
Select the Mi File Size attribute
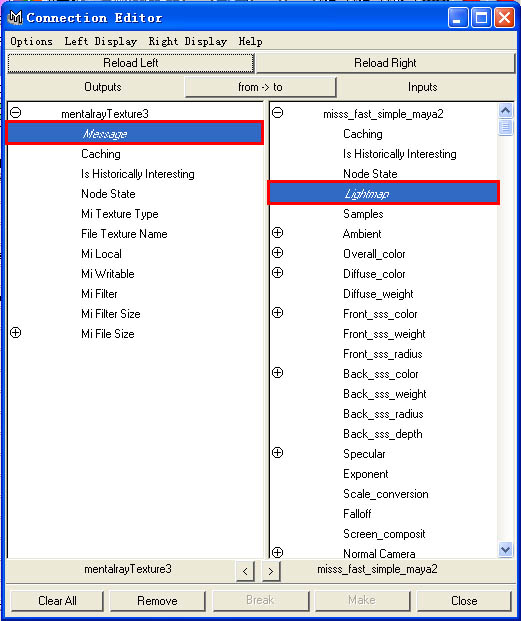click(108, 334)
